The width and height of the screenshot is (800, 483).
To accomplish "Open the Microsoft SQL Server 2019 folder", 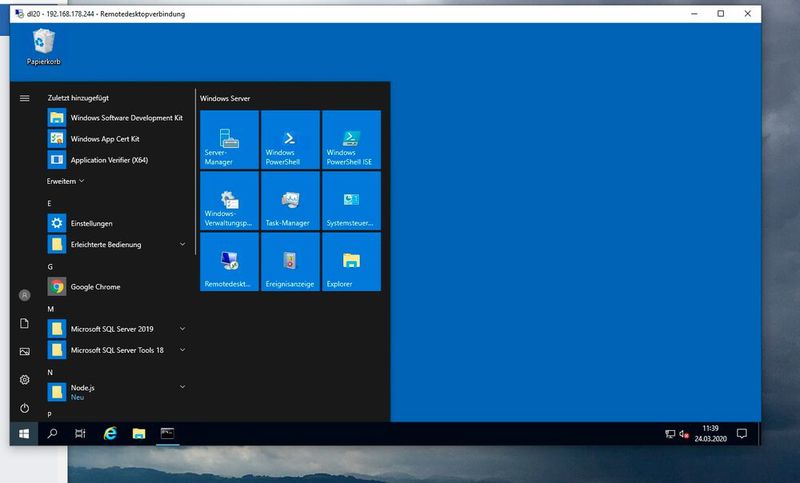I will coord(117,329).
